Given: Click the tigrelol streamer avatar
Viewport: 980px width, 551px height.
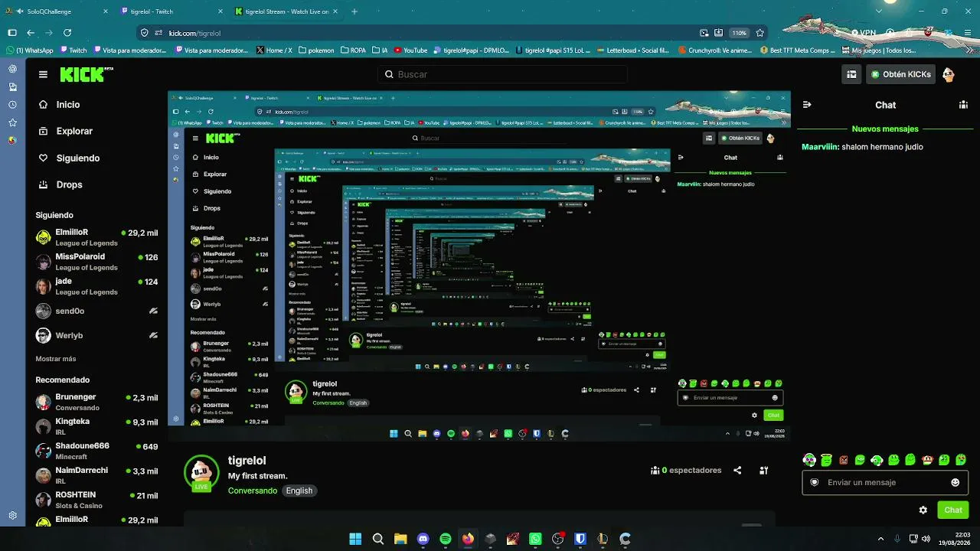Looking at the screenshot, I should point(201,471).
